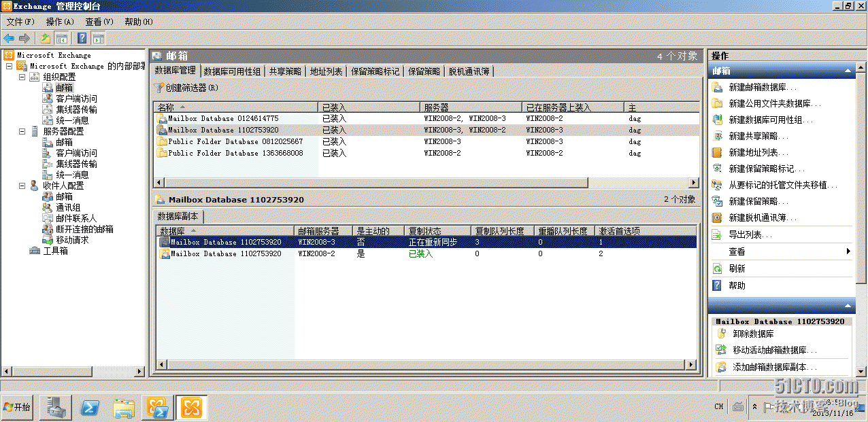Select 移动请求 in the tree

(x=72, y=240)
